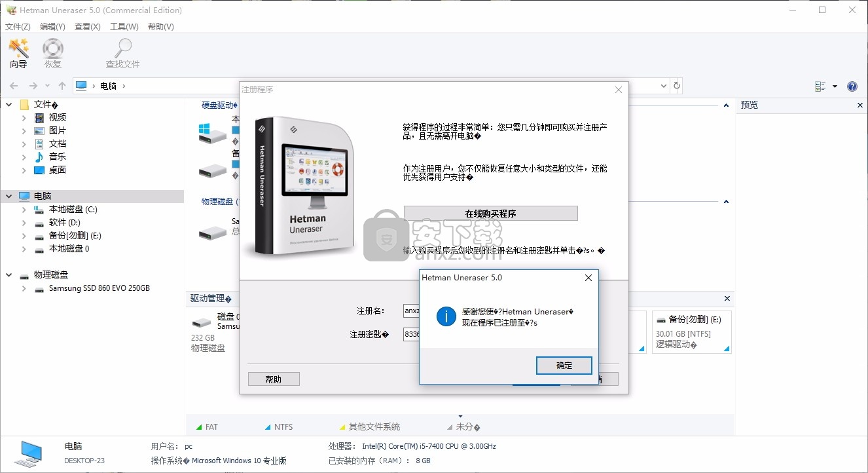The height and width of the screenshot is (473, 868).
Task: Open the Wizard (向导) tool
Action: pos(18,53)
